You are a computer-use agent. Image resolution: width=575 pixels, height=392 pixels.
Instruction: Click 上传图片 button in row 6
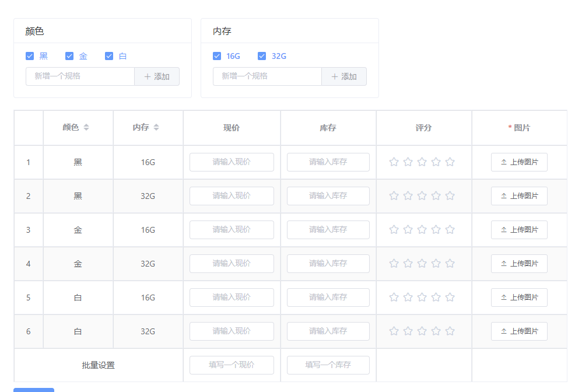[519, 331]
